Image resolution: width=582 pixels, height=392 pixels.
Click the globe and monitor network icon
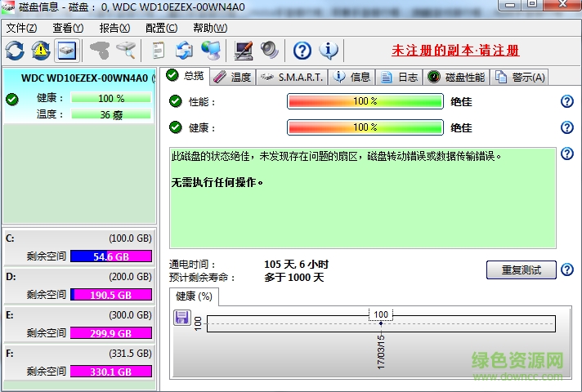[x=210, y=51]
